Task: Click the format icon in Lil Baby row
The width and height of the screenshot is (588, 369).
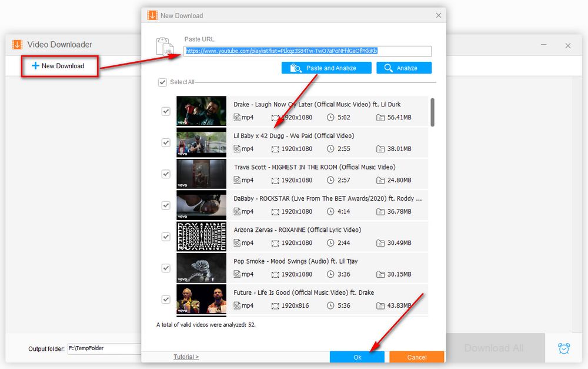Action: click(x=237, y=149)
